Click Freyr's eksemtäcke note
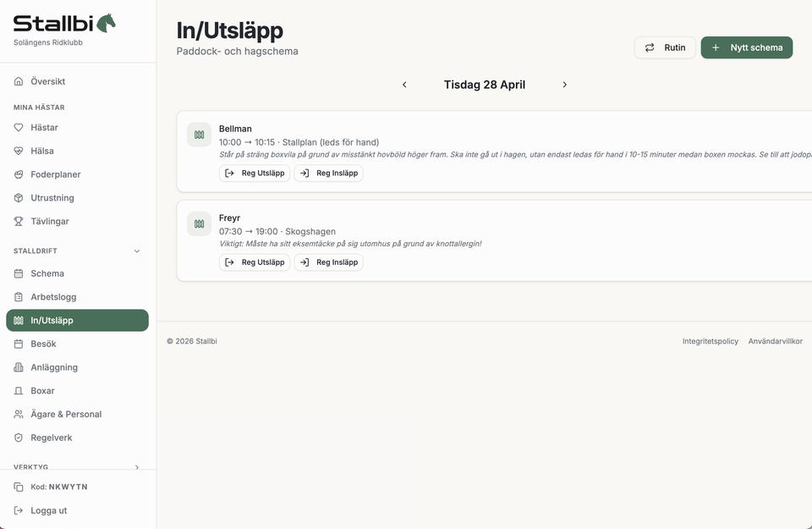This screenshot has height=529, width=812. [x=350, y=244]
